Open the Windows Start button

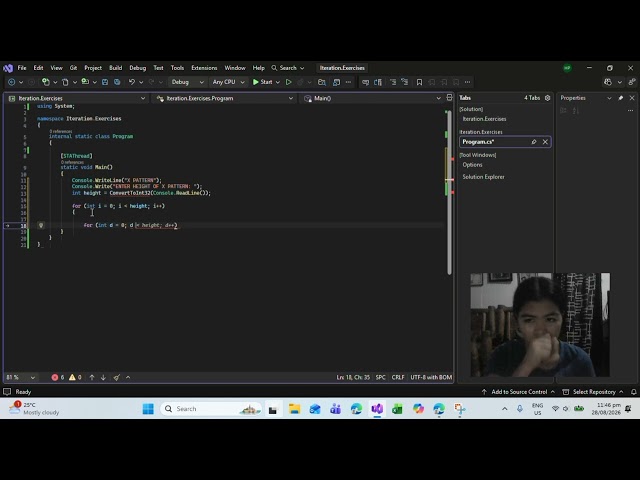[148, 409]
